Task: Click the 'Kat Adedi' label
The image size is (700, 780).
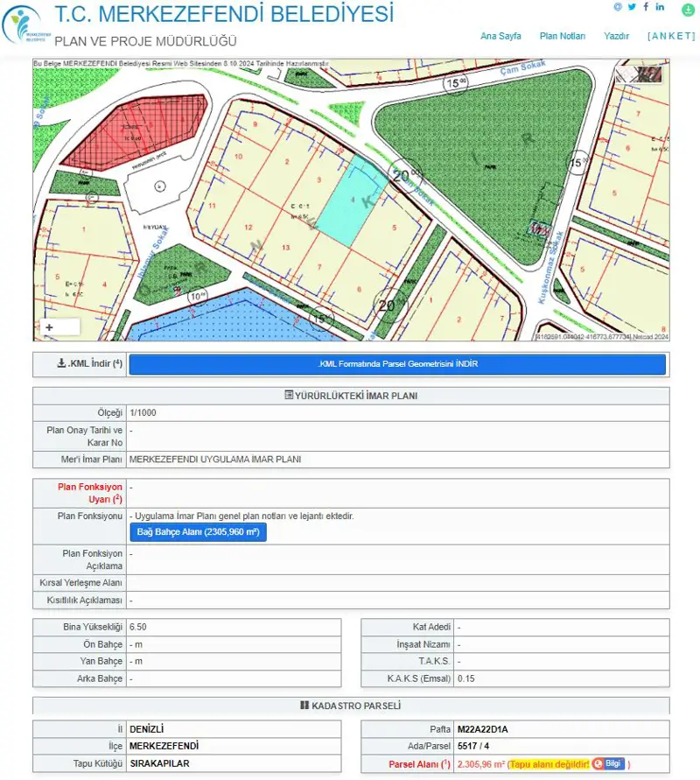Action: click(x=431, y=627)
